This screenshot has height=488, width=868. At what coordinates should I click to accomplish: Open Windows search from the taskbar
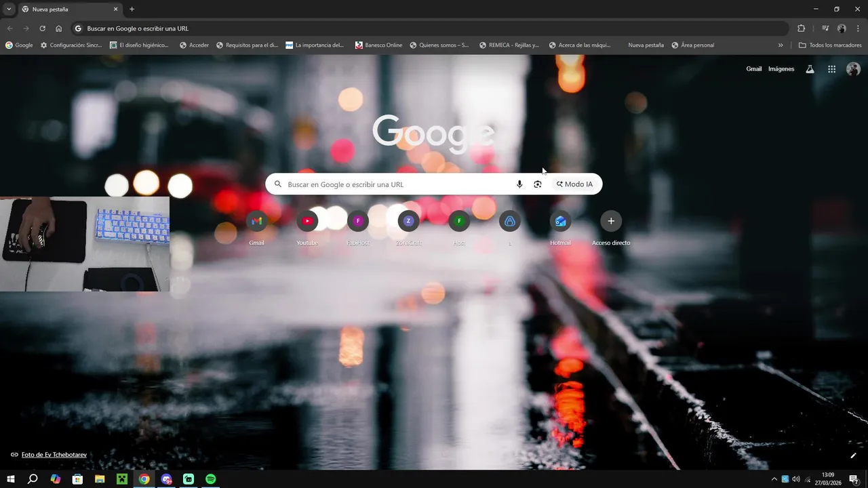33,479
